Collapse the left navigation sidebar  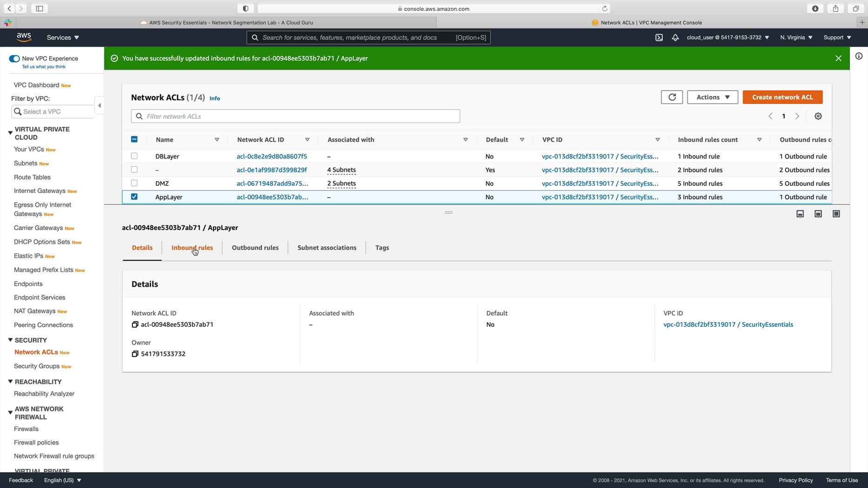(99, 106)
